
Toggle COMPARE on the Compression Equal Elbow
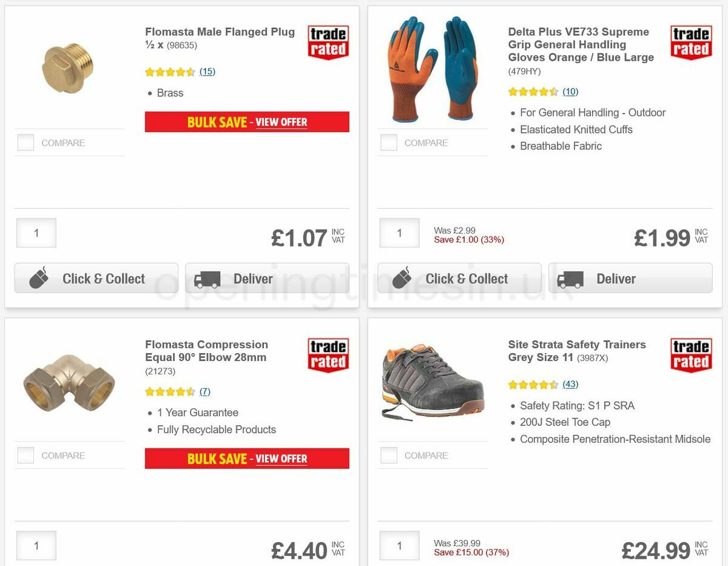click(25, 455)
